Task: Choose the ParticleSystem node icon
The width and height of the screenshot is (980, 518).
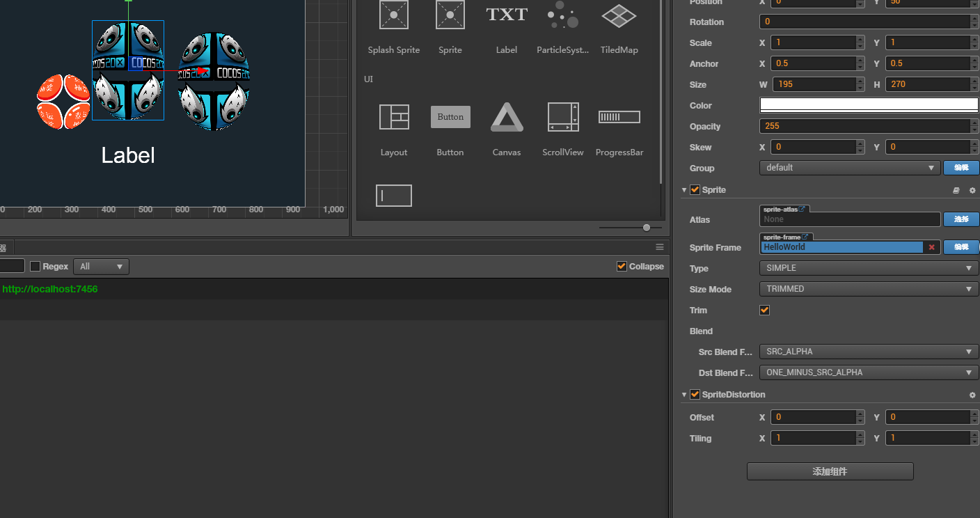Action: (x=562, y=15)
